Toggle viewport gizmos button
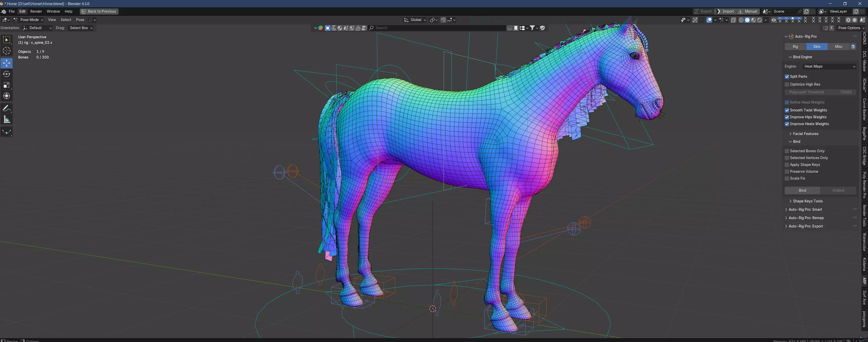 pos(695,20)
